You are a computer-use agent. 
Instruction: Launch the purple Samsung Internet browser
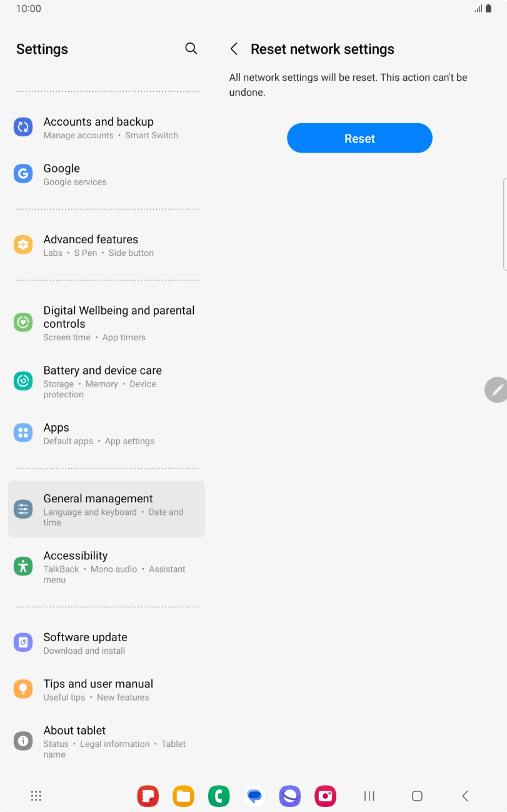coord(290,796)
